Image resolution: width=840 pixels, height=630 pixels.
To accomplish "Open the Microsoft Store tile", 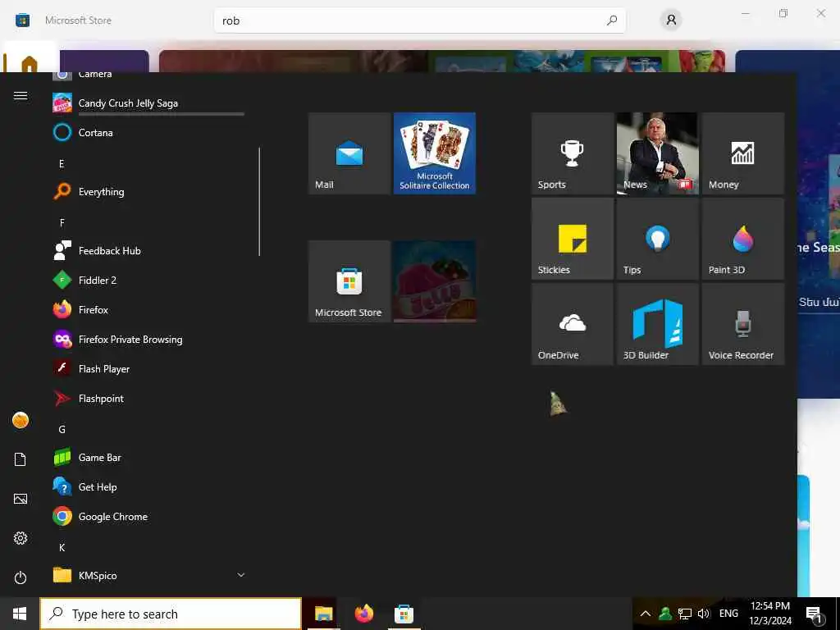I will click(x=349, y=281).
